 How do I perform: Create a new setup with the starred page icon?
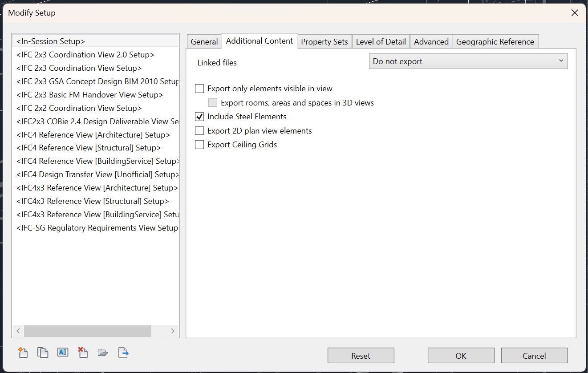pyautogui.click(x=23, y=353)
